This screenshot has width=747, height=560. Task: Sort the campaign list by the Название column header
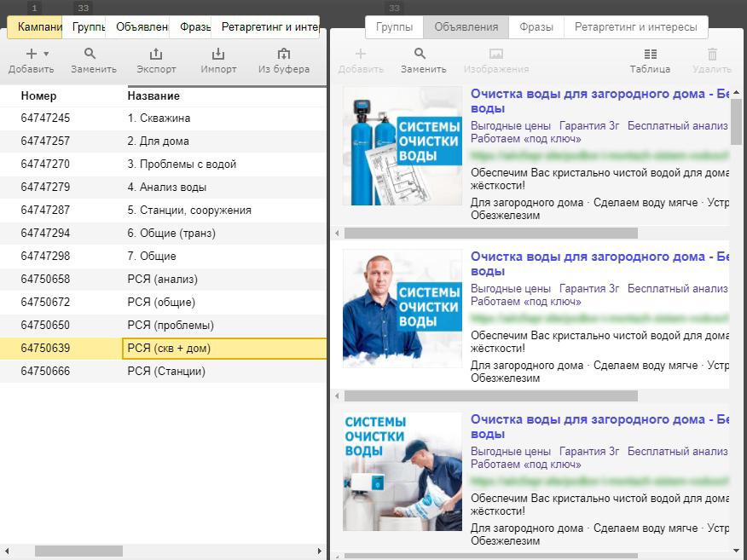[153, 95]
